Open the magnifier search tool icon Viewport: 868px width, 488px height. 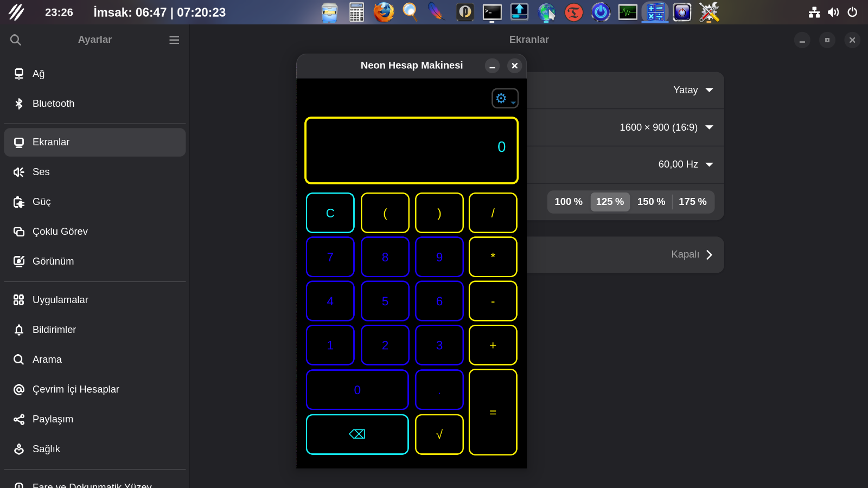point(410,12)
